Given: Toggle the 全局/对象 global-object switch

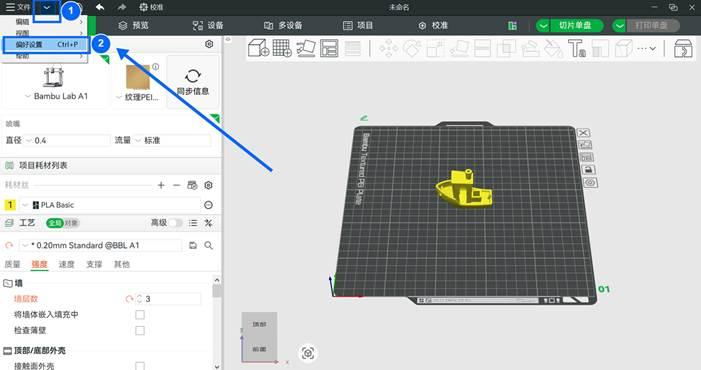Looking at the screenshot, I should point(63,223).
